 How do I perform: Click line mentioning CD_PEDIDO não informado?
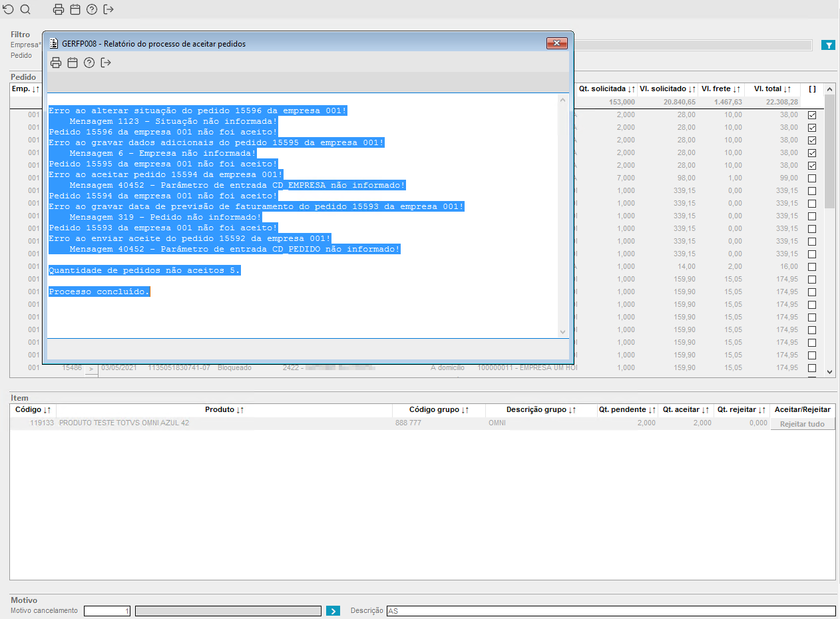(234, 249)
